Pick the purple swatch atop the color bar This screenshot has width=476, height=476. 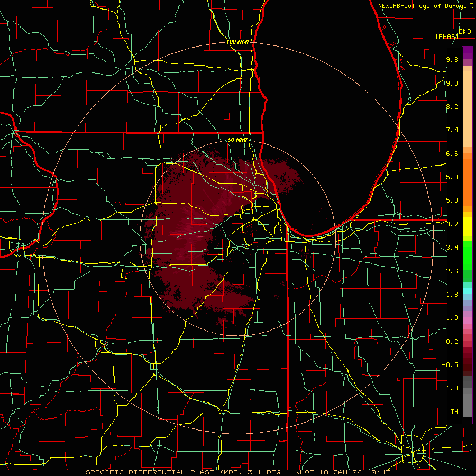(x=467, y=53)
